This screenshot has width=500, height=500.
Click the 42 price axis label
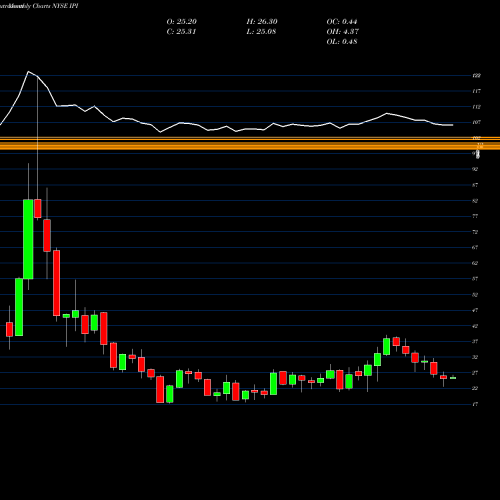coord(475,326)
